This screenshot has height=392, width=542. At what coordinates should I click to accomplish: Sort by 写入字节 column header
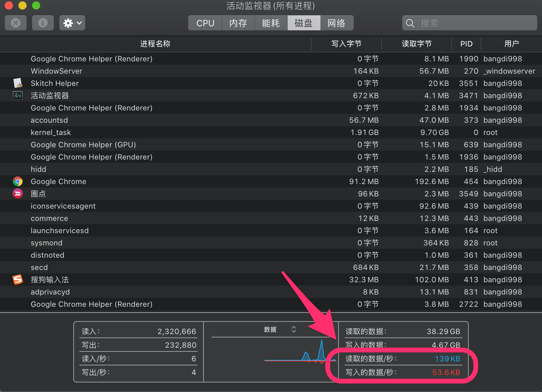(346, 44)
